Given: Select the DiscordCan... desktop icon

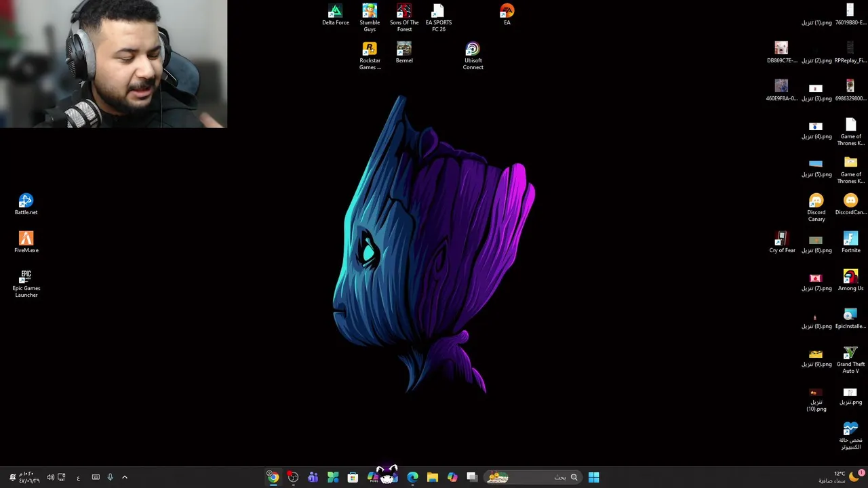Looking at the screenshot, I should pyautogui.click(x=850, y=205).
